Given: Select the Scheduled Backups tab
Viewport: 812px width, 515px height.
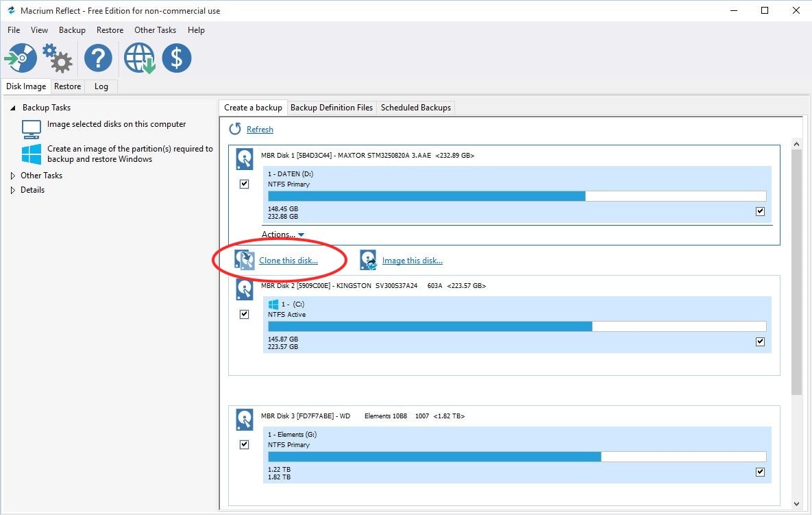Looking at the screenshot, I should (416, 108).
